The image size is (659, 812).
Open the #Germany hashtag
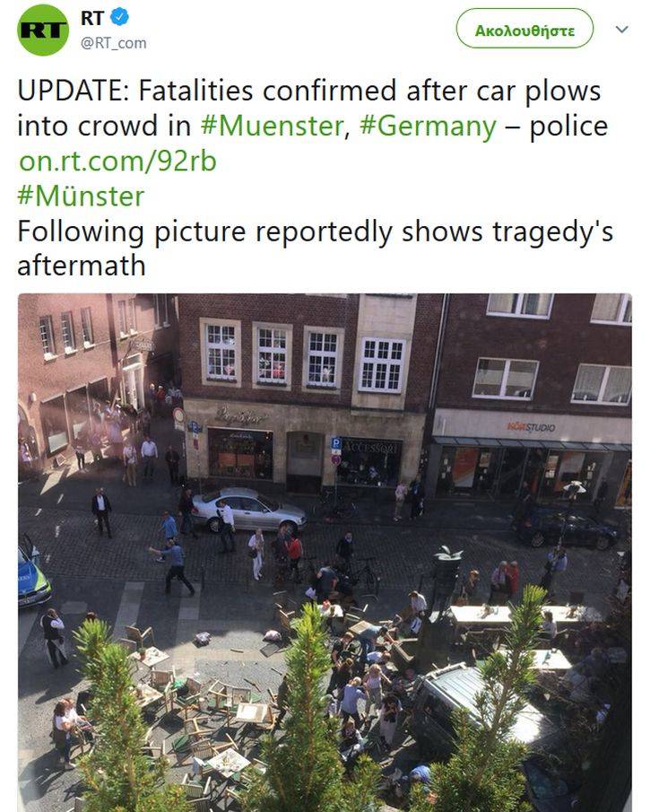click(428, 127)
